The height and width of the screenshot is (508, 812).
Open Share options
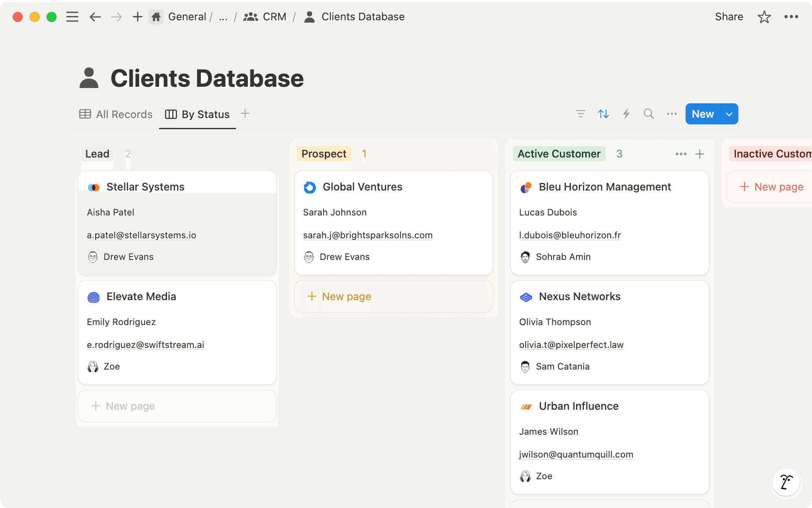click(729, 17)
